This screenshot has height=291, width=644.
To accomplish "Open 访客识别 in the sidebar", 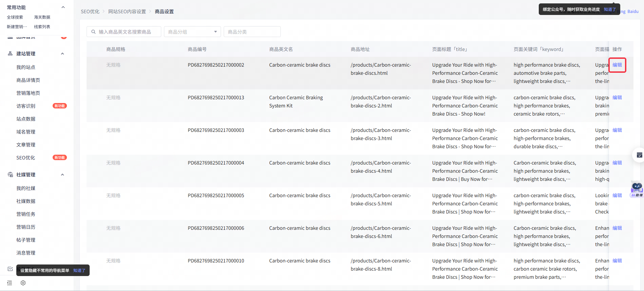I will click(26, 106).
